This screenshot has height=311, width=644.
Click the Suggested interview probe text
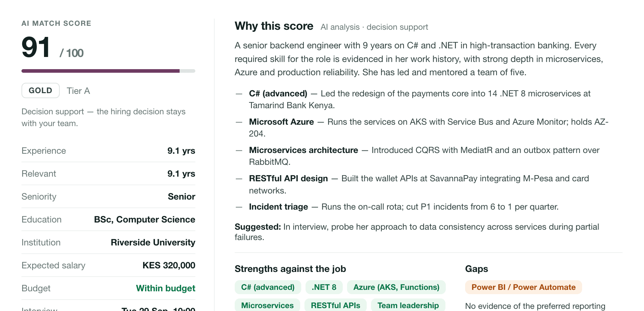coord(417,232)
